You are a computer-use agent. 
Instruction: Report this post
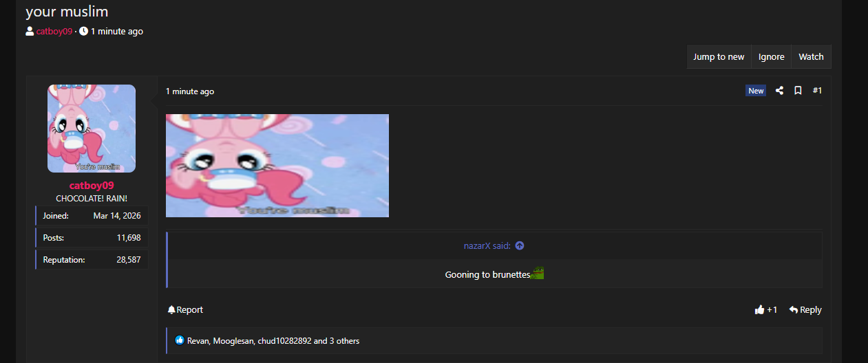[185, 310]
